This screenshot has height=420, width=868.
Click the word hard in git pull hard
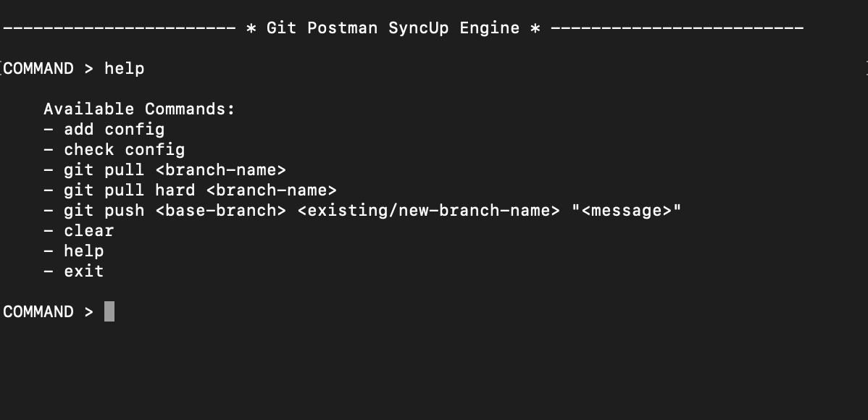[x=175, y=190]
